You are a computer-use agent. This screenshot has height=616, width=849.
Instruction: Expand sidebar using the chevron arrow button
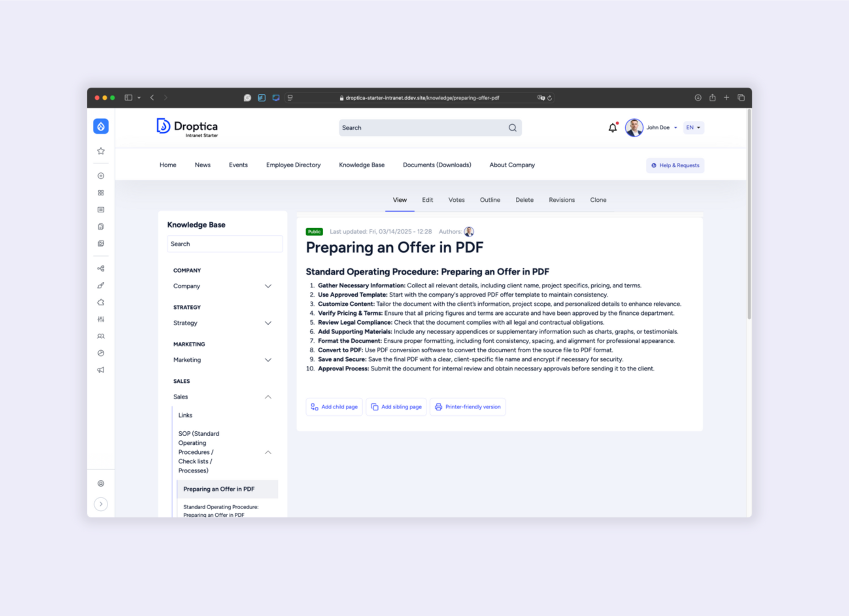101,504
